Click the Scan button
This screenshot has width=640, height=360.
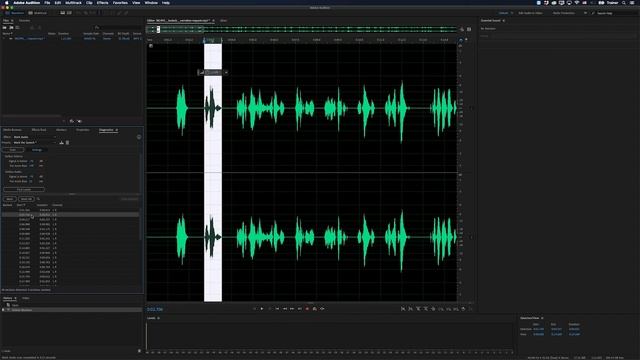13,150
